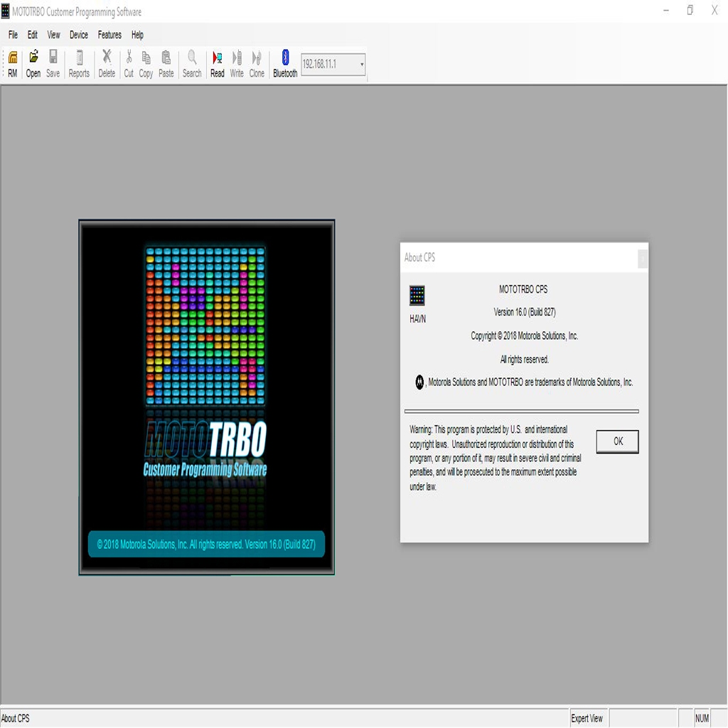
Task: Click the Delete toolbar icon
Action: pyautogui.click(x=107, y=64)
